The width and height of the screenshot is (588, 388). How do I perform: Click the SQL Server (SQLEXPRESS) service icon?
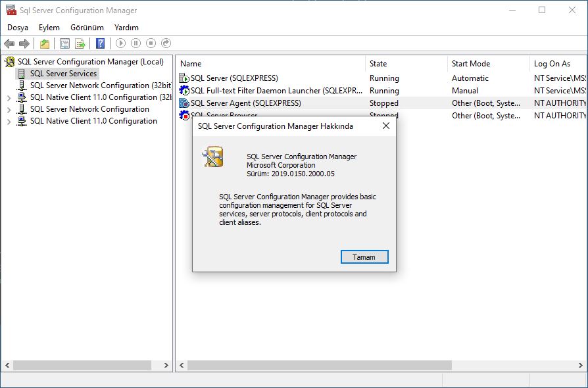pyautogui.click(x=184, y=78)
